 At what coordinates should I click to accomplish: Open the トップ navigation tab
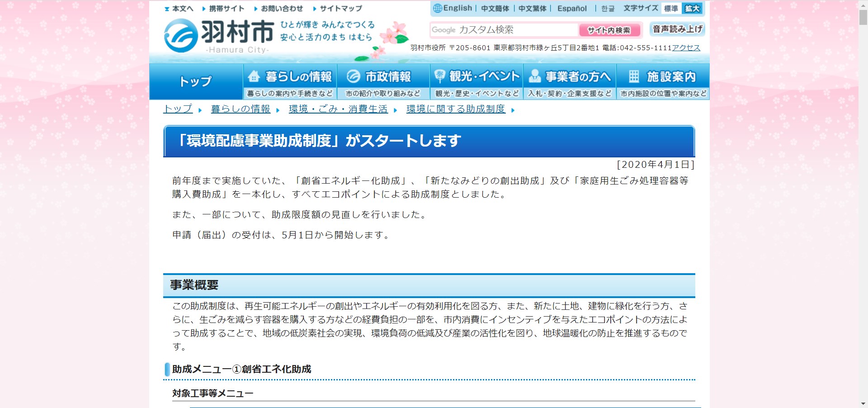tap(196, 81)
